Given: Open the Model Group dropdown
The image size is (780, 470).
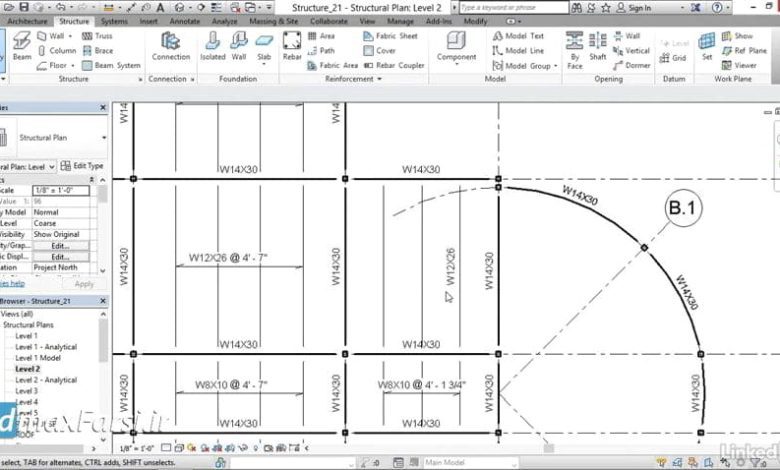Looking at the screenshot, I should coord(556,66).
